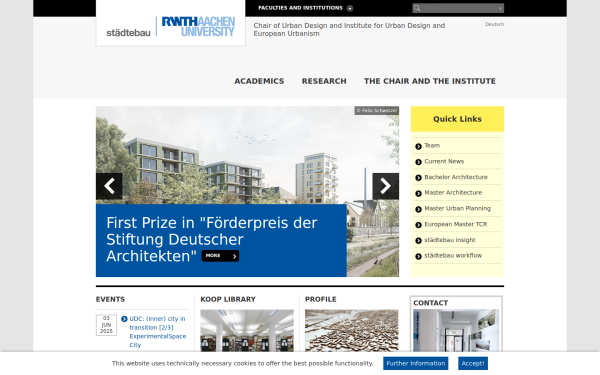Open the Profile thumbnail image
Screen dimensions: 600x375
click(x=351, y=331)
